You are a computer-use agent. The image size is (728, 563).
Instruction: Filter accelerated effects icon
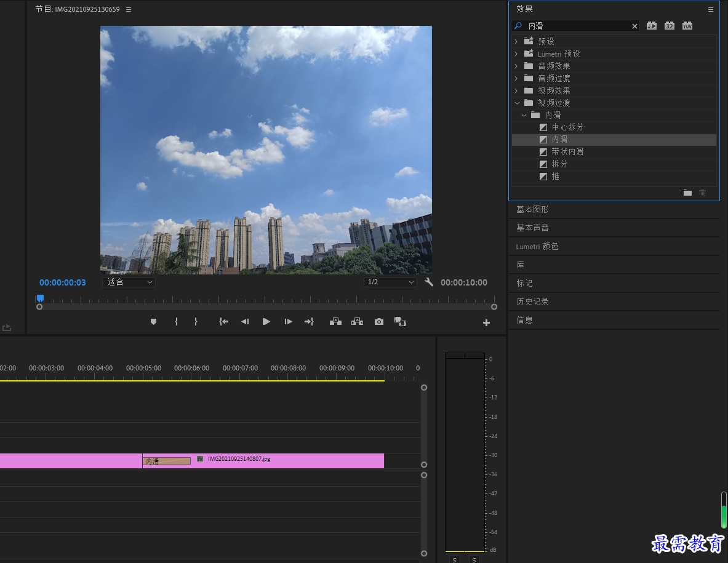pos(652,25)
